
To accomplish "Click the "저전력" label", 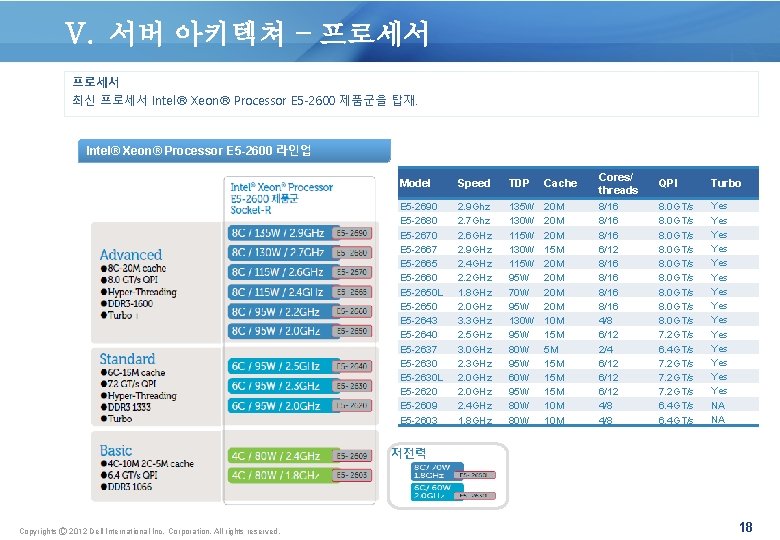I will point(409,453).
